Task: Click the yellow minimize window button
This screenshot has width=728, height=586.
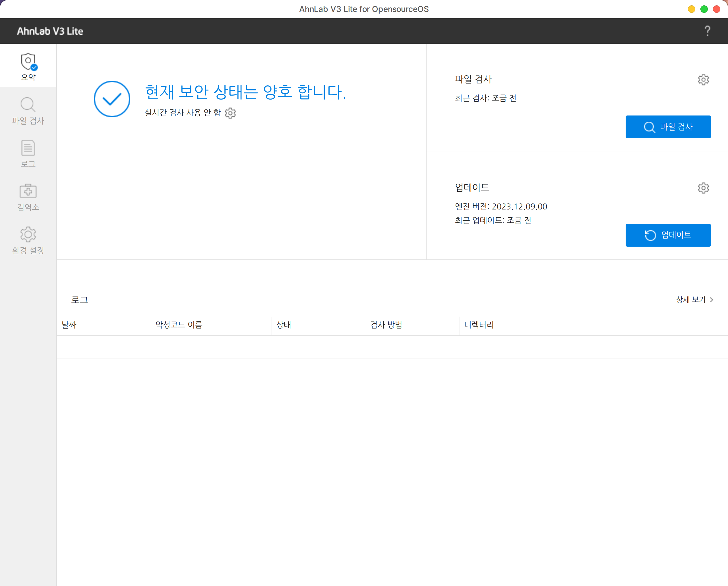Action: [x=691, y=9]
